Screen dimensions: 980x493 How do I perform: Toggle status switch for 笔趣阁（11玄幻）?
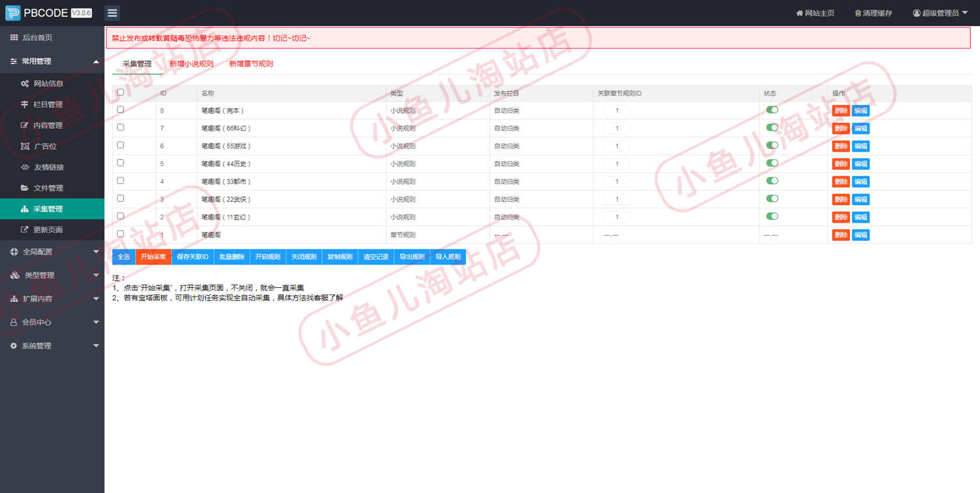point(772,216)
